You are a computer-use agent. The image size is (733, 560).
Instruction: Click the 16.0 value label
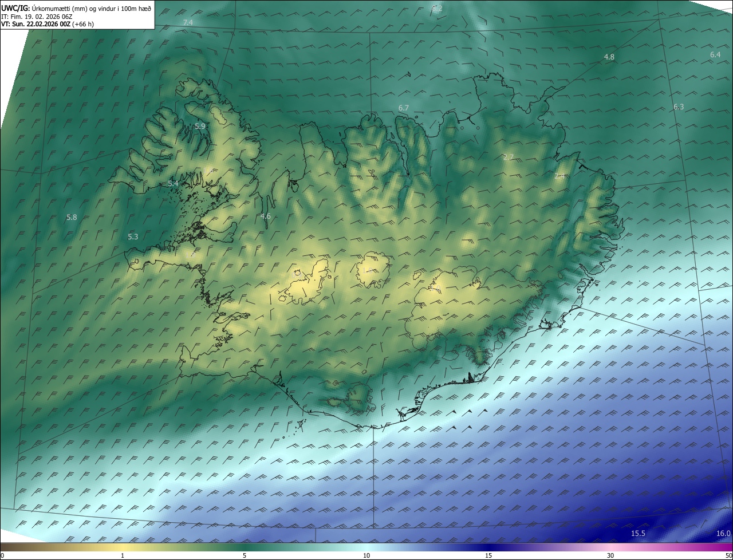723,534
